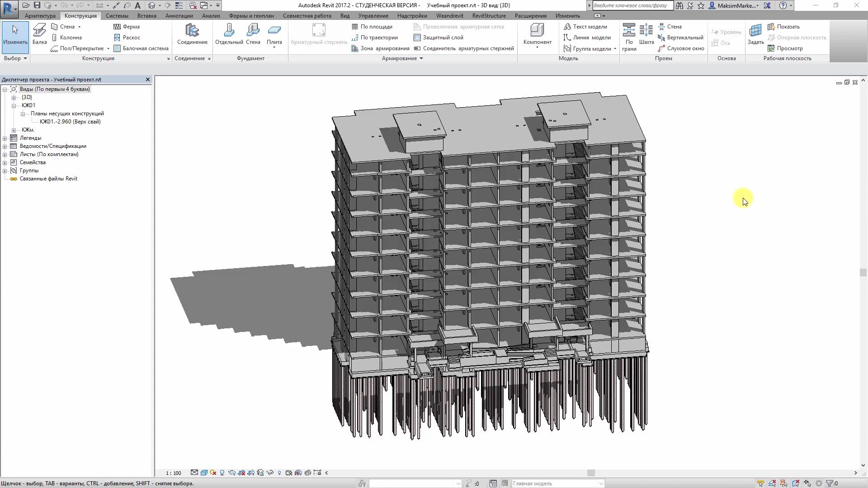This screenshot has height=488, width=868.
Task: Click the Просмотр work plane viewer
Action: click(x=785, y=48)
